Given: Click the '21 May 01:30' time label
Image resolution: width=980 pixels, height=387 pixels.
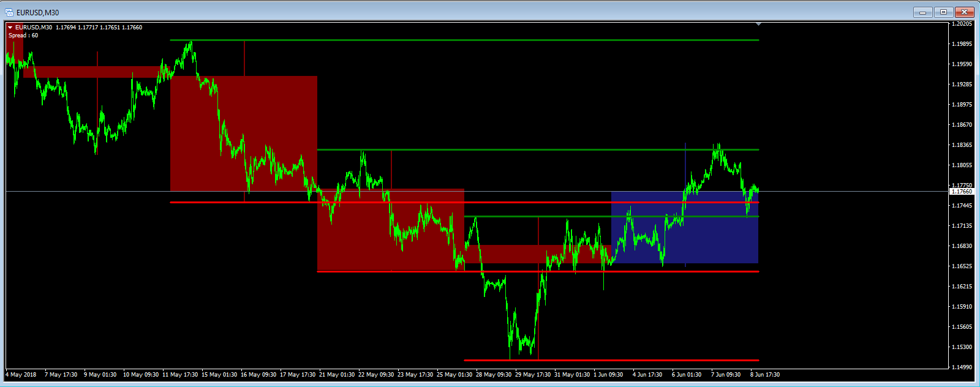Looking at the screenshot, I should [x=337, y=375].
